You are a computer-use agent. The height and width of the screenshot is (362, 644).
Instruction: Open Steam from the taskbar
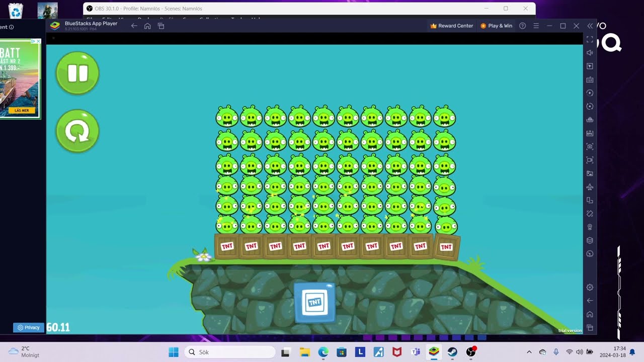[452, 352]
